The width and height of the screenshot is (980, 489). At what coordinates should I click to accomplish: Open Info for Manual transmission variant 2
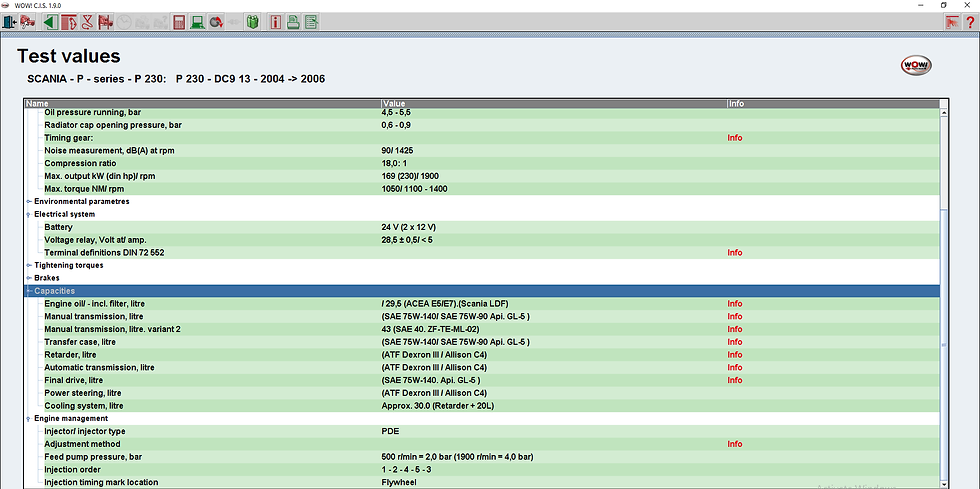tap(735, 329)
